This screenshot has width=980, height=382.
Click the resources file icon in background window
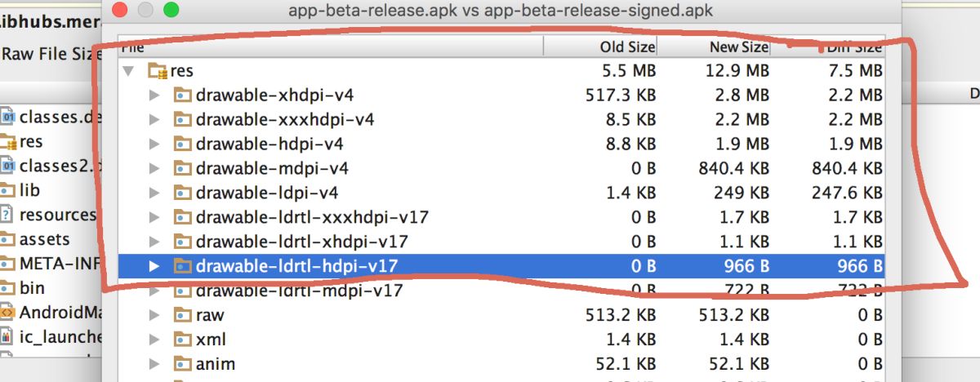click(x=7, y=215)
